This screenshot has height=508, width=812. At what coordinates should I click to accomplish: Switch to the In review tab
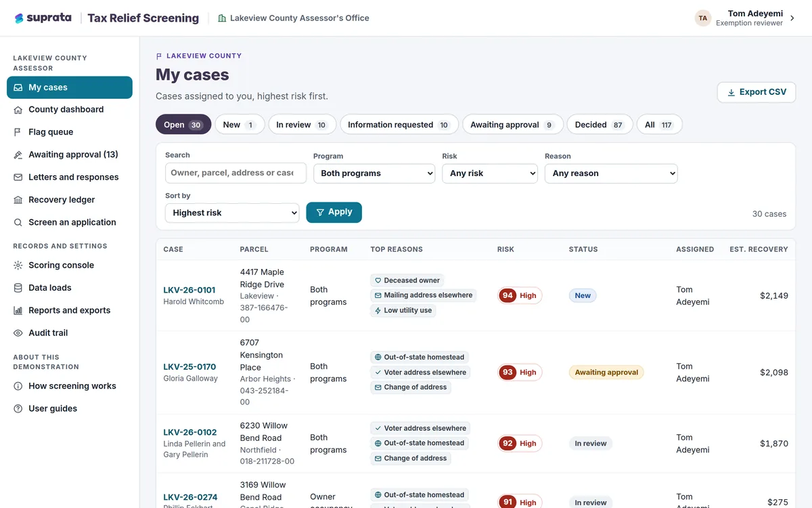click(302, 125)
